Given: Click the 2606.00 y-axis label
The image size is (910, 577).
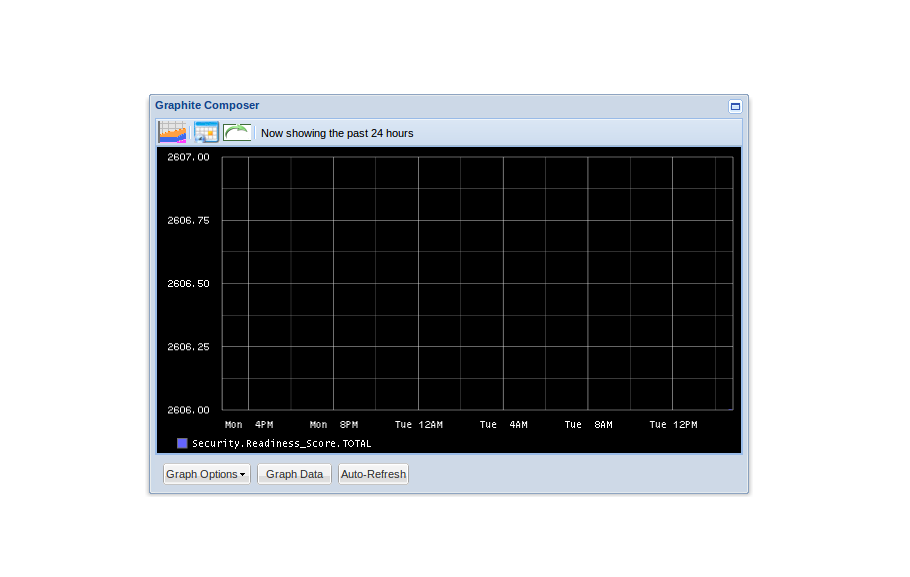Looking at the screenshot, I should click(x=188, y=410).
